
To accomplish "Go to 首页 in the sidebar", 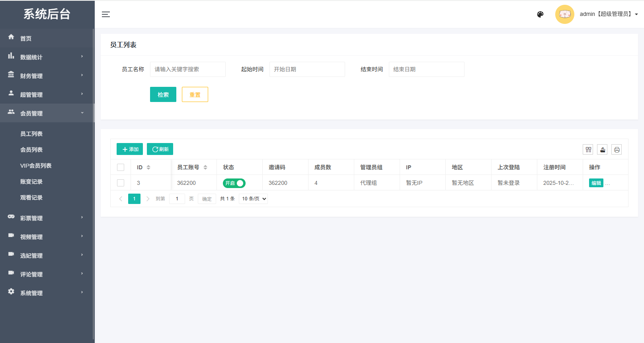I will (26, 38).
